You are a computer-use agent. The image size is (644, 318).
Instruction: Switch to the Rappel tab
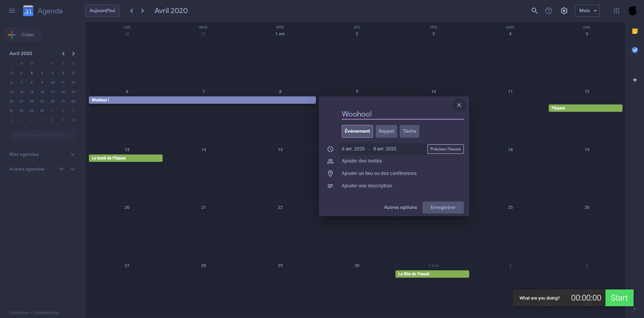(386, 131)
